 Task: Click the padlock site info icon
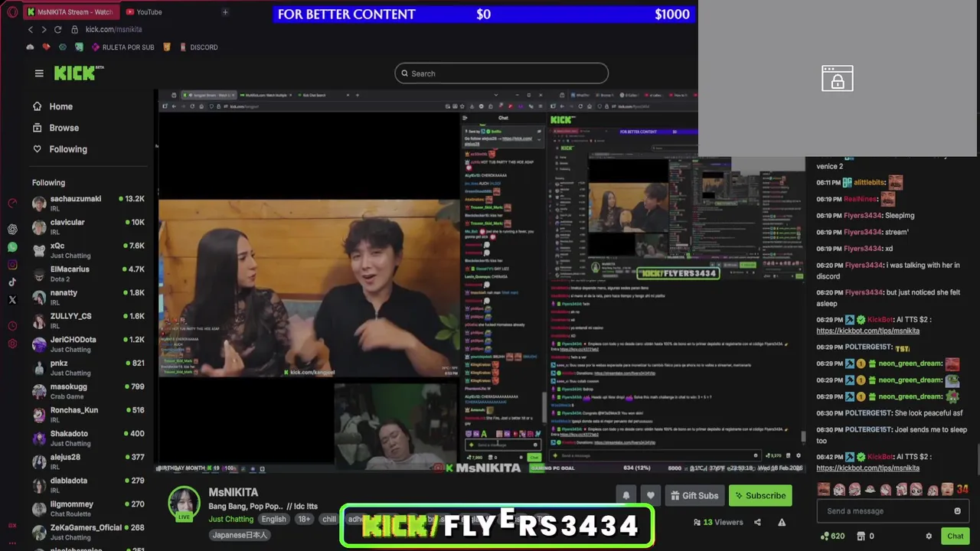pos(74,29)
